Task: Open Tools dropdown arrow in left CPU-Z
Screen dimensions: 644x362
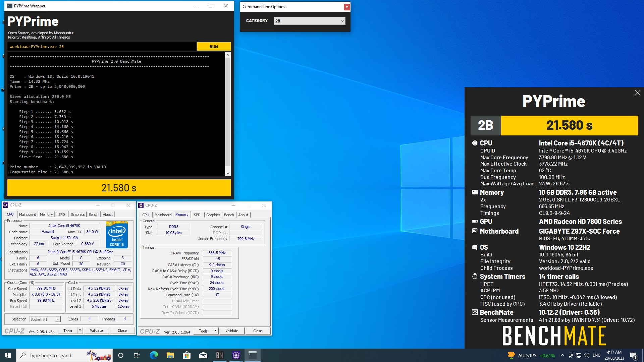Action: pyautogui.click(x=80, y=330)
